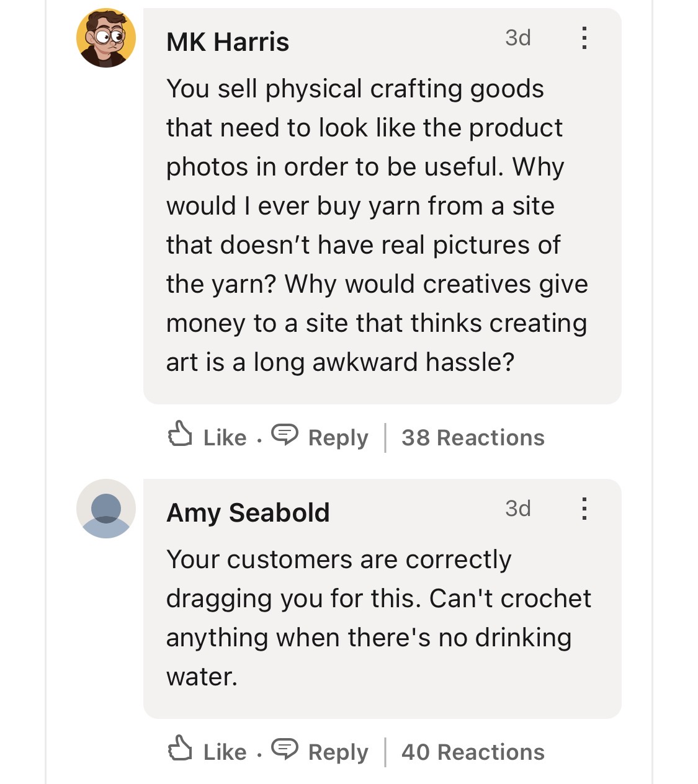Select Amy Seabold's comment text about drinking water
Viewport: 698px width, 784px height.
(378, 618)
